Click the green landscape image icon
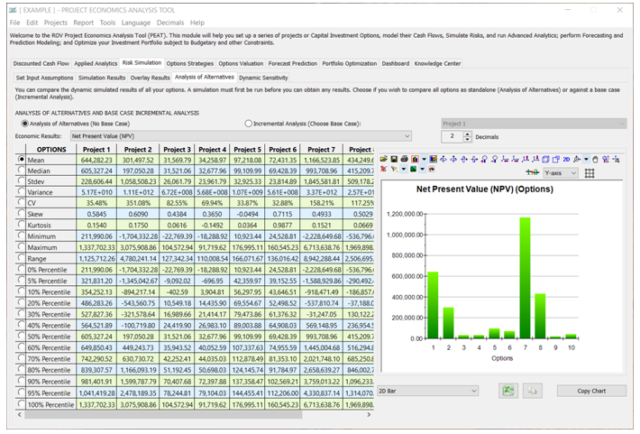640x434 pixels. [413, 169]
